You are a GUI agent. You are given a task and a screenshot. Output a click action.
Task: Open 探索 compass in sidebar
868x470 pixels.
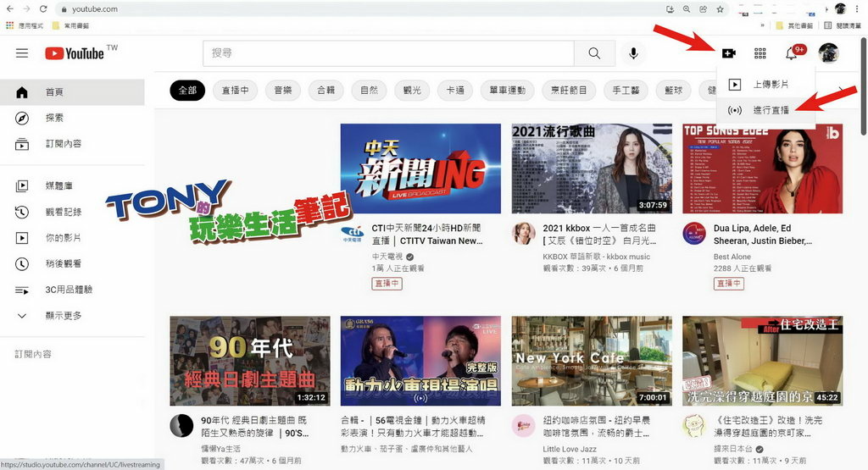(73, 118)
